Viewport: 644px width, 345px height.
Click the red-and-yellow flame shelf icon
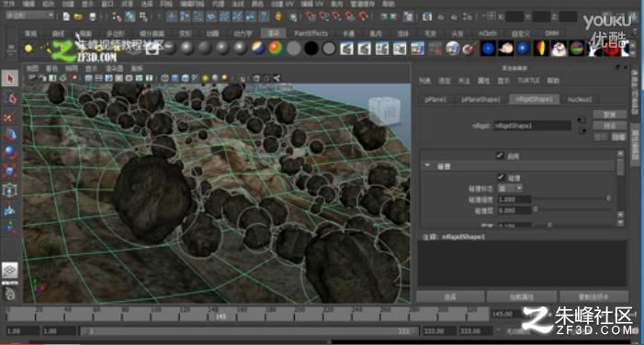(x=541, y=49)
